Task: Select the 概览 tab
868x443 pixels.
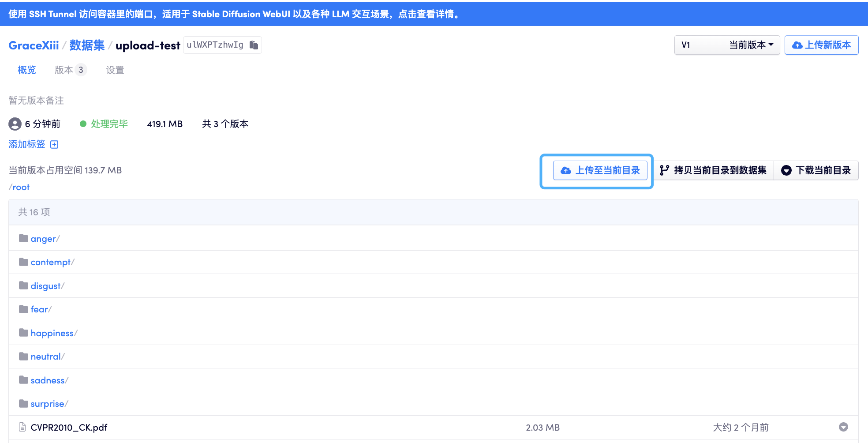Action: pos(26,70)
